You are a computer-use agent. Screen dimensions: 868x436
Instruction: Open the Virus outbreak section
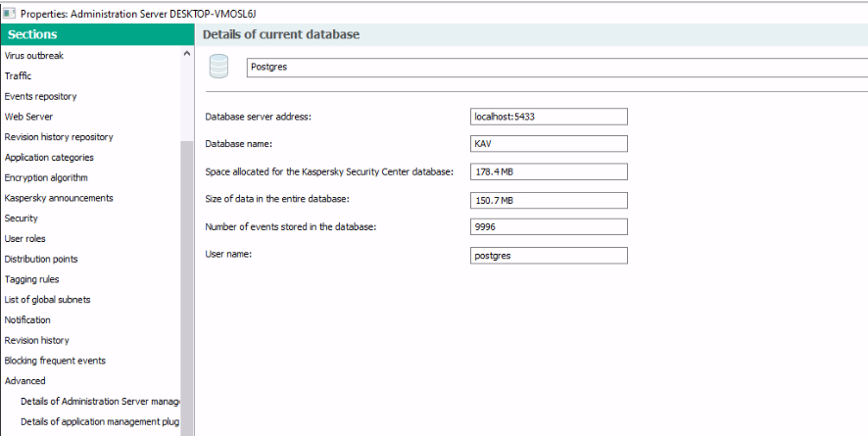[x=34, y=56]
